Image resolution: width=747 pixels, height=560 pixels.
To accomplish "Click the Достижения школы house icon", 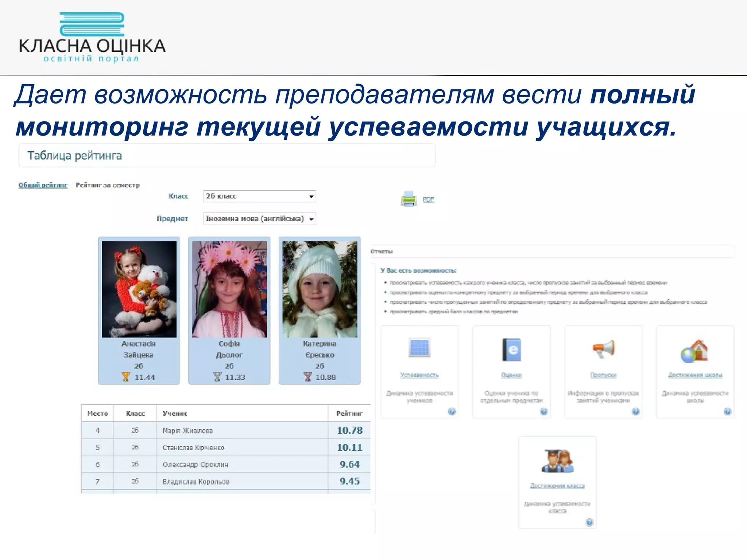I will pos(694,351).
